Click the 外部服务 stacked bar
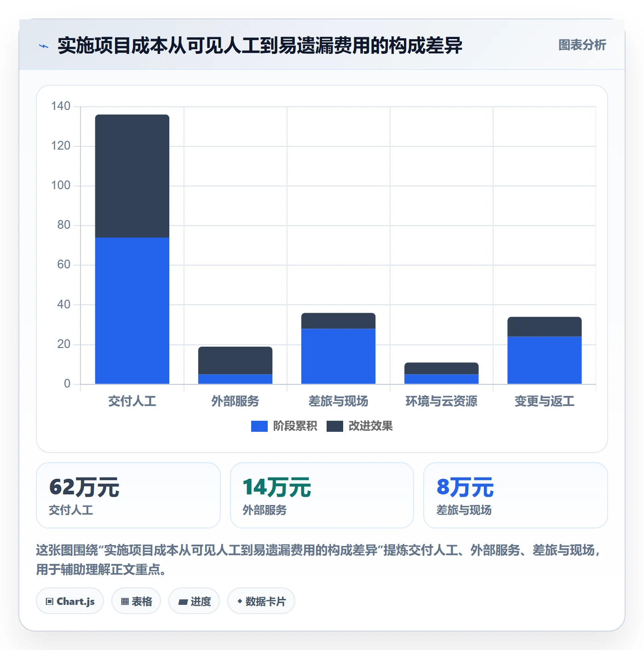Screen dimensions: 644x650 [235, 365]
